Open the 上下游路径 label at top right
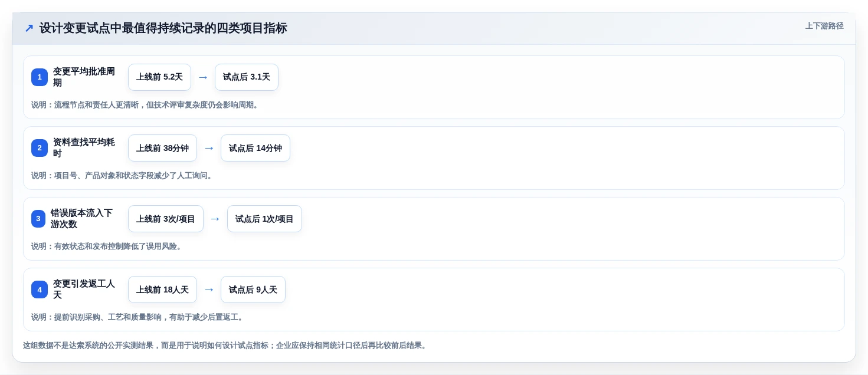 point(824,26)
